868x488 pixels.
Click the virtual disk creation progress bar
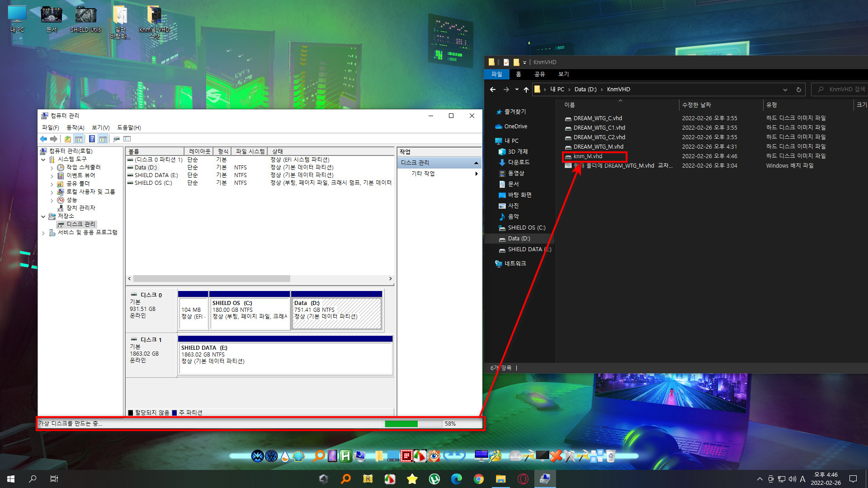[413, 424]
